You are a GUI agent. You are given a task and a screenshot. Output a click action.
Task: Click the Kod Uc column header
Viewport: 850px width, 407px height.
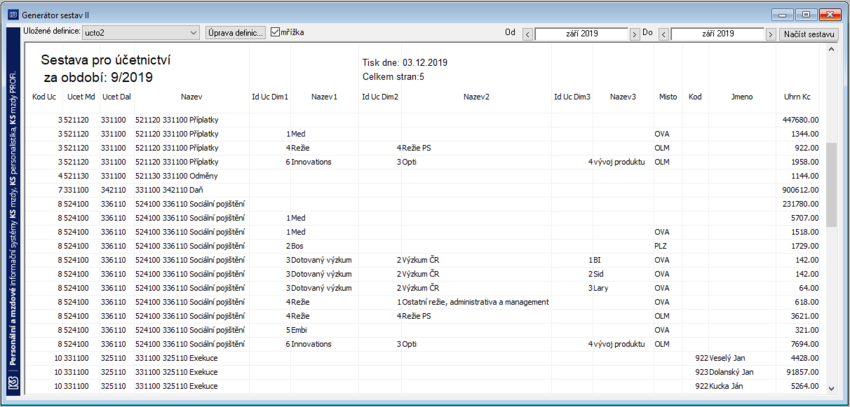point(44,97)
